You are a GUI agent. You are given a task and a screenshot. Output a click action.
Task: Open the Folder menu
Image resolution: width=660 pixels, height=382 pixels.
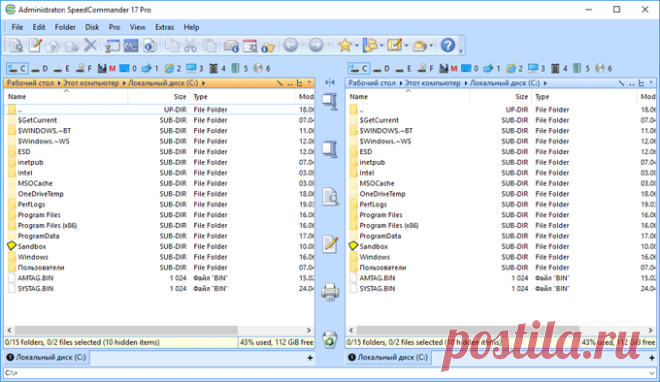[x=65, y=27]
